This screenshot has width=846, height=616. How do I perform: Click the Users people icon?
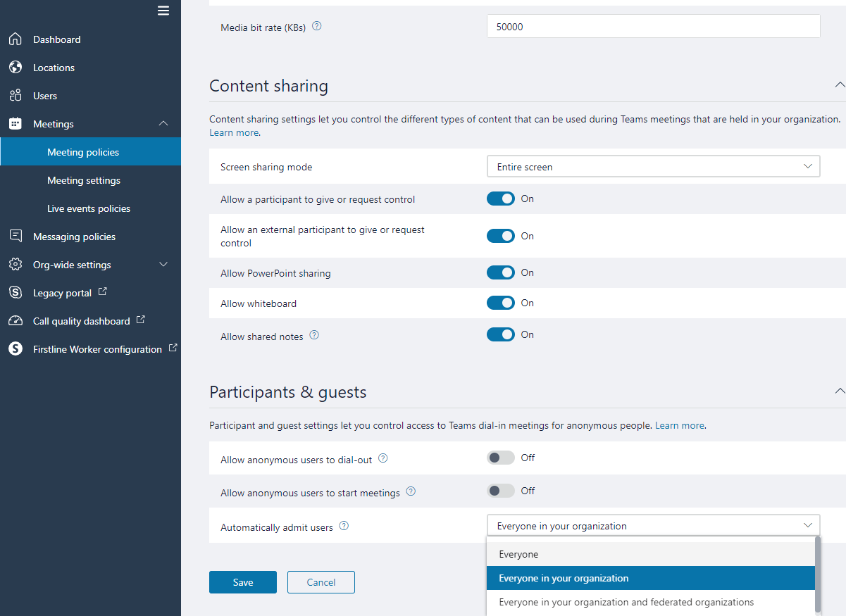click(x=15, y=96)
